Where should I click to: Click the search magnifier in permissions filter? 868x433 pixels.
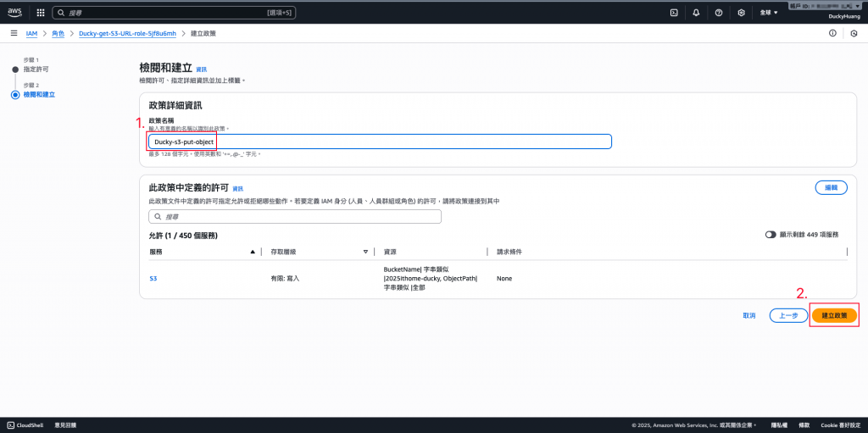[x=158, y=217]
